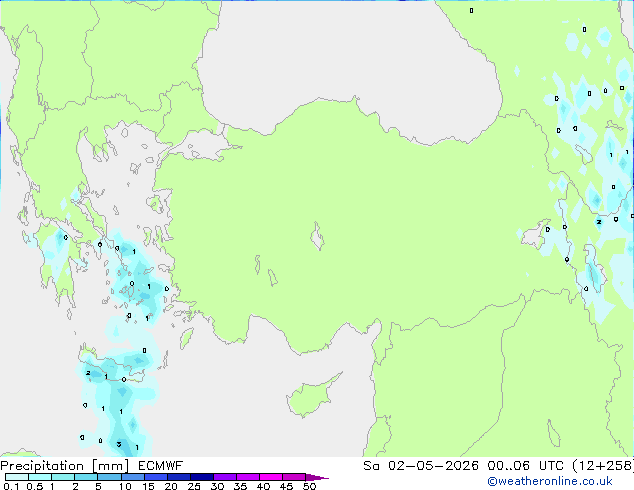Pick the 1–2 mm legend swatch

click(63, 477)
